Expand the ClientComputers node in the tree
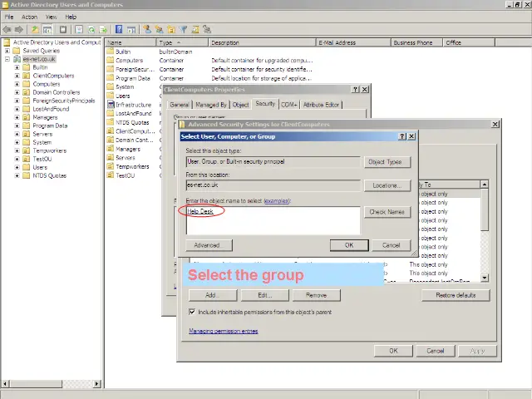This screenshot has height=399, width=532. pos(17,76)
